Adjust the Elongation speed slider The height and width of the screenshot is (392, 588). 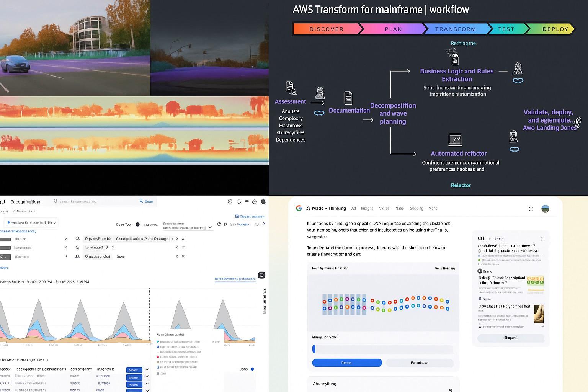pos(314,349)
